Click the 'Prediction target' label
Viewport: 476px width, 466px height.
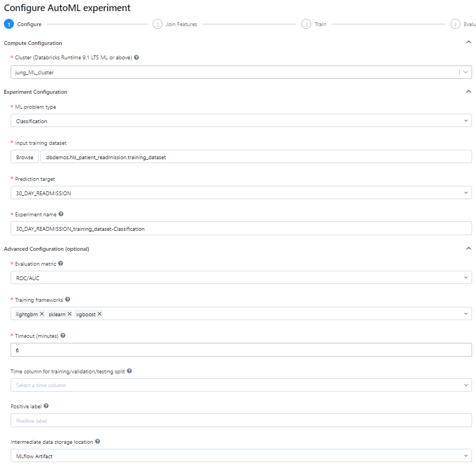35,179
